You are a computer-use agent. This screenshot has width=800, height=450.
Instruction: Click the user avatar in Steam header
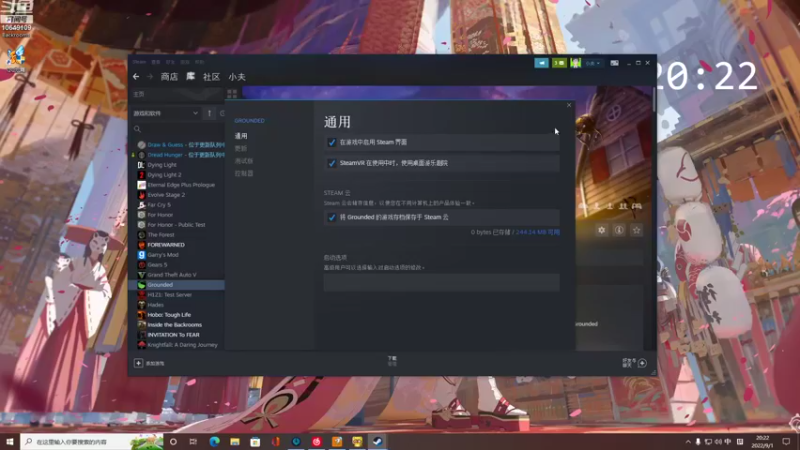pyautogui.click(x=576, y=63)
